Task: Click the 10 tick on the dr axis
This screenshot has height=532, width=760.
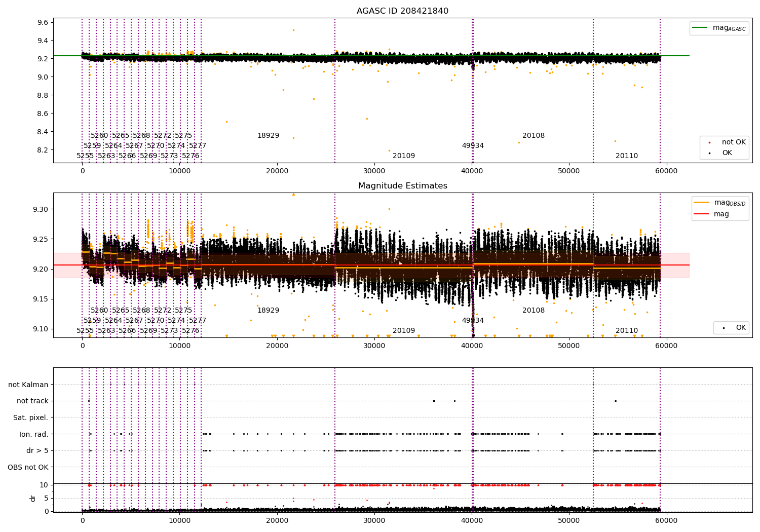Action: [45, 485]
